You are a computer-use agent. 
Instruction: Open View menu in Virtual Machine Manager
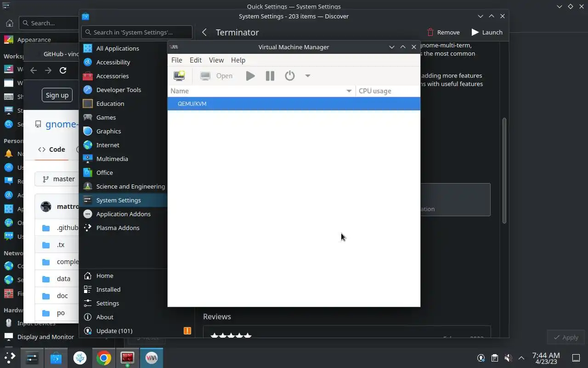216,60
